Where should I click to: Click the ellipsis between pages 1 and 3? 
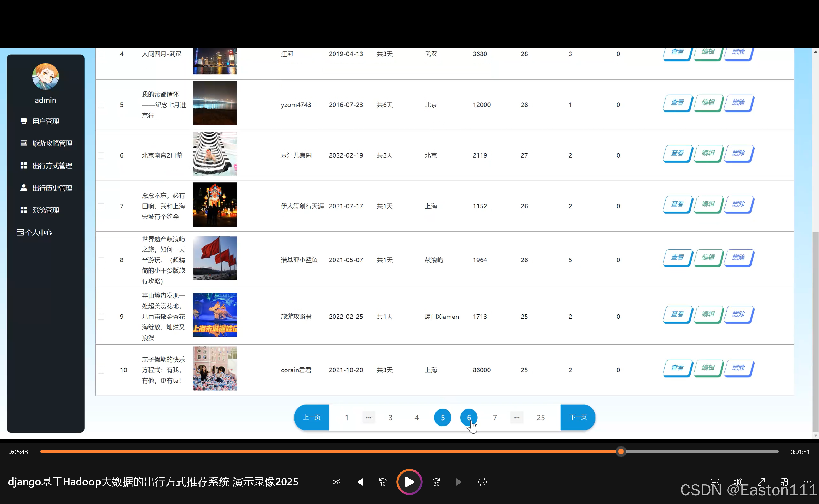pyautogui.click(x=369, y=418)
